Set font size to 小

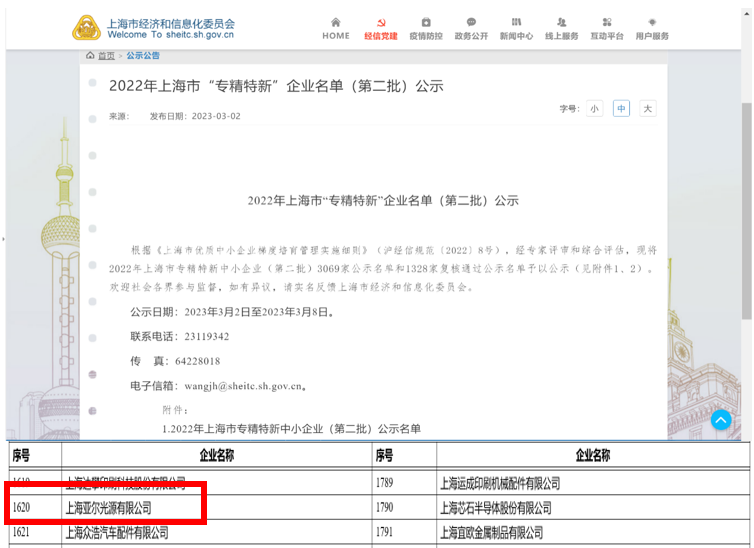point(595,108)
